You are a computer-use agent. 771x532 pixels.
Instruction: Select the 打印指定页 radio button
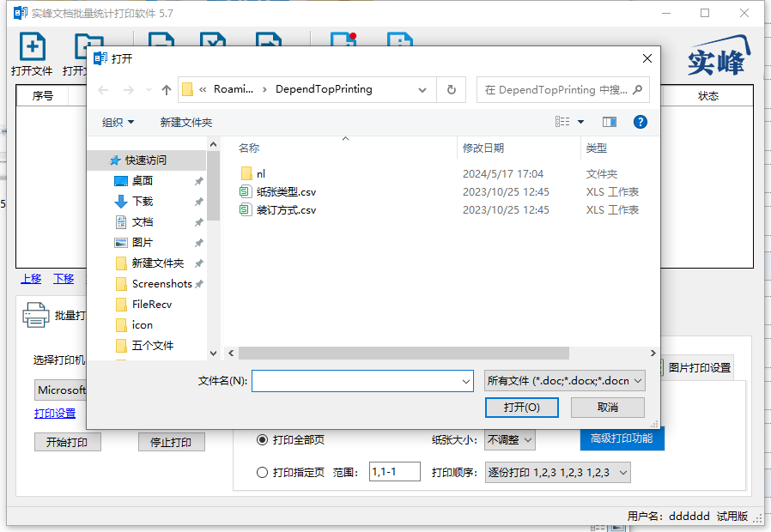tap(263, 473)
